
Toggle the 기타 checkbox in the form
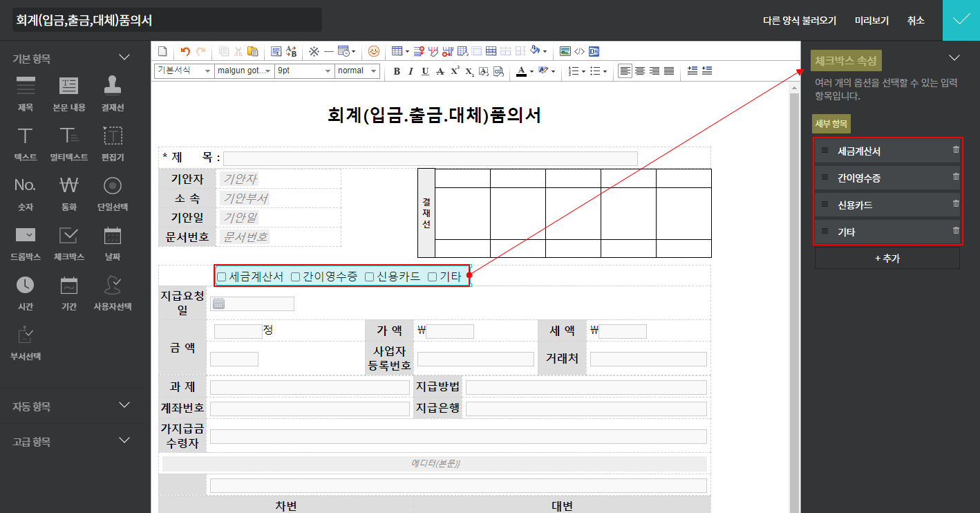point(433,277)
